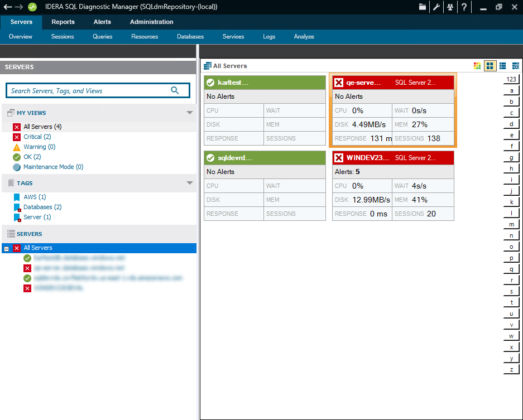This screenshot has height=420, width=523.
Task: Click the critical X icon on qe-serve card
Action: coord(339,83)
